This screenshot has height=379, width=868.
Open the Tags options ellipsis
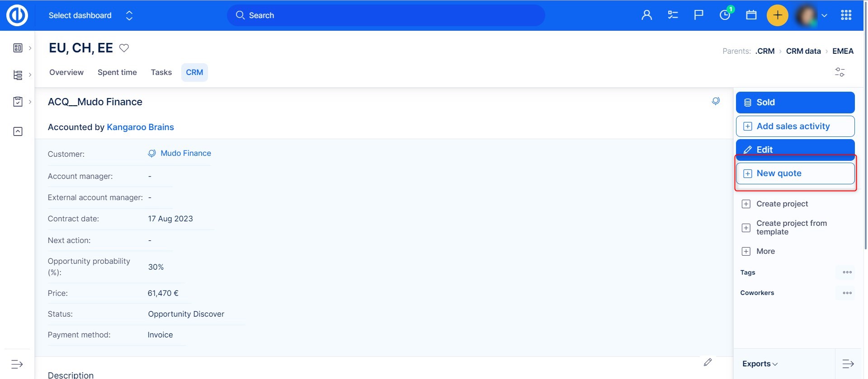click(x=847, y=272)
